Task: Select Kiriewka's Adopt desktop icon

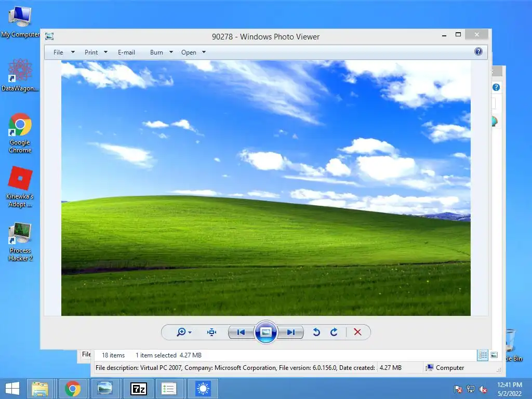Action: tap(20, 187)
